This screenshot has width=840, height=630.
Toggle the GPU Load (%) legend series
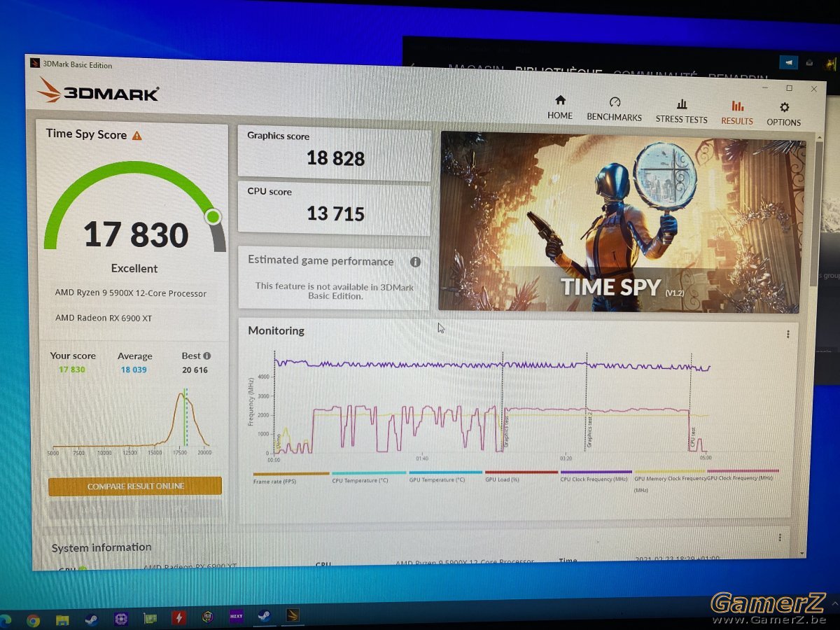[x=521, y=477]
